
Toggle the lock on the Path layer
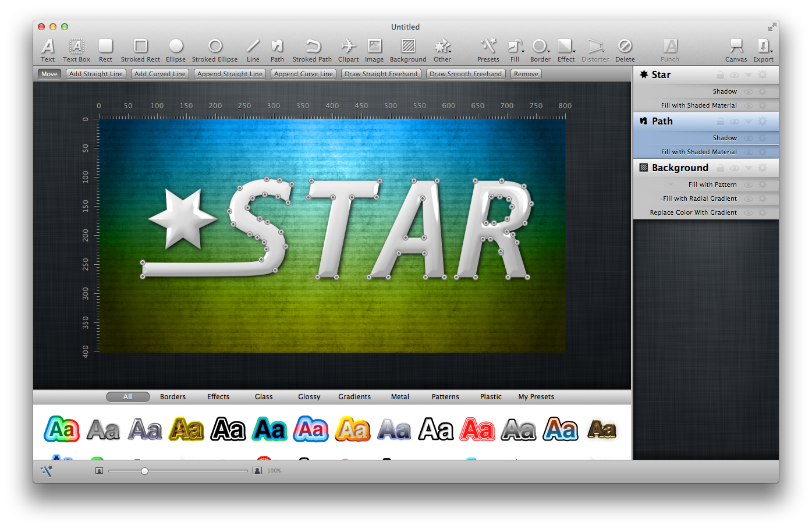pyautogui.click(x=721, y=122)
